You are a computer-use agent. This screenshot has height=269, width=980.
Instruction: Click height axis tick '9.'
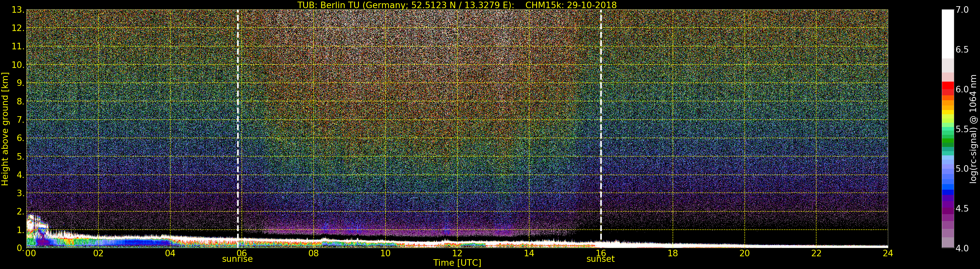click(x=21, y=83)
